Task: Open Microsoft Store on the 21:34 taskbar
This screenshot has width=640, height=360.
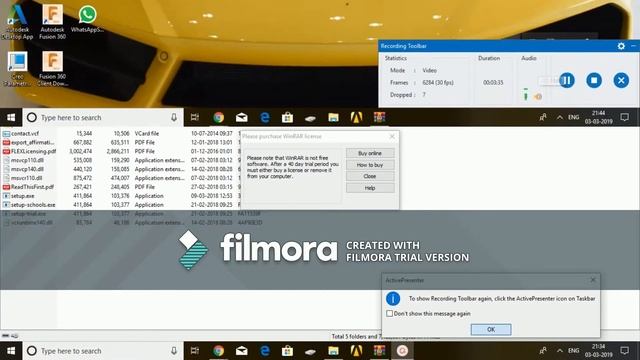Action: coord(287,351)
